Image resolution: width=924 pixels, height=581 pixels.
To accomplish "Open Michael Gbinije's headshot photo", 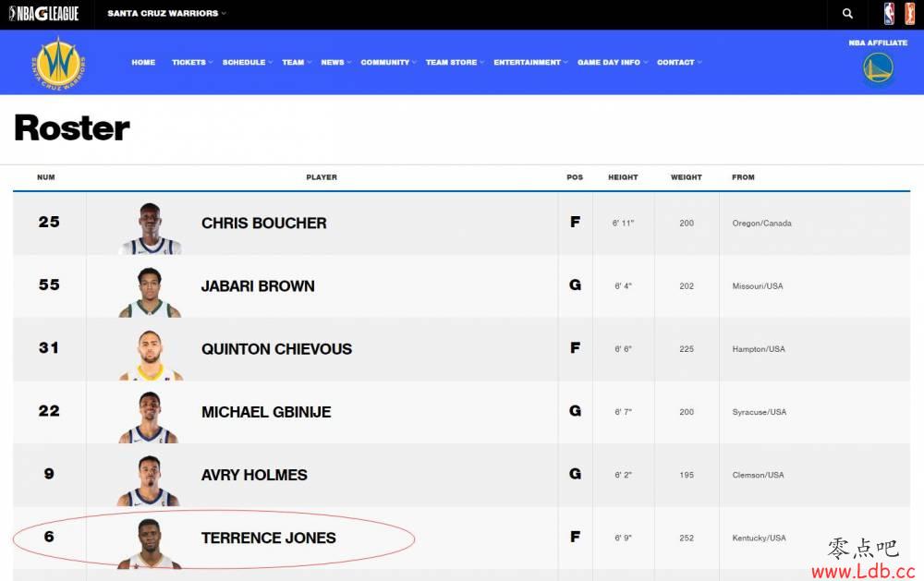I will [x=149, y=418].
